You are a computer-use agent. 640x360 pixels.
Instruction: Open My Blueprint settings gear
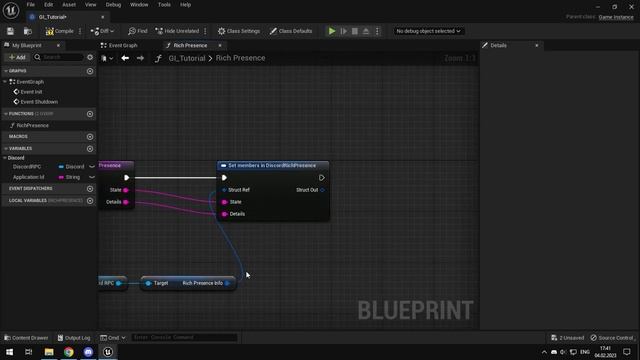pos(90,57)
